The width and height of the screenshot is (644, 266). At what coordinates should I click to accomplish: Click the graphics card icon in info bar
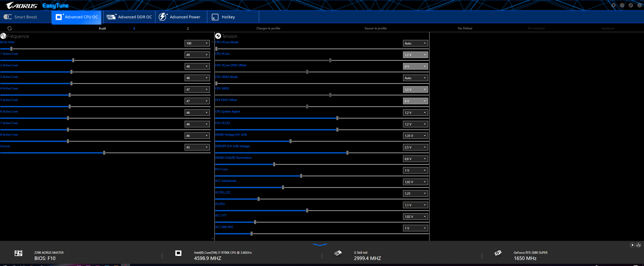click(498, 253)
